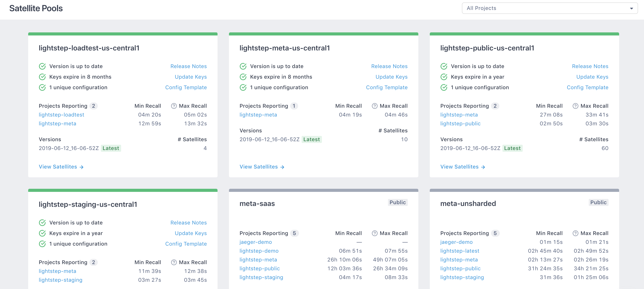Click Max Recall help icon in meta-saas card
This screenshot has height=289, width=644.
coord(375,233)
